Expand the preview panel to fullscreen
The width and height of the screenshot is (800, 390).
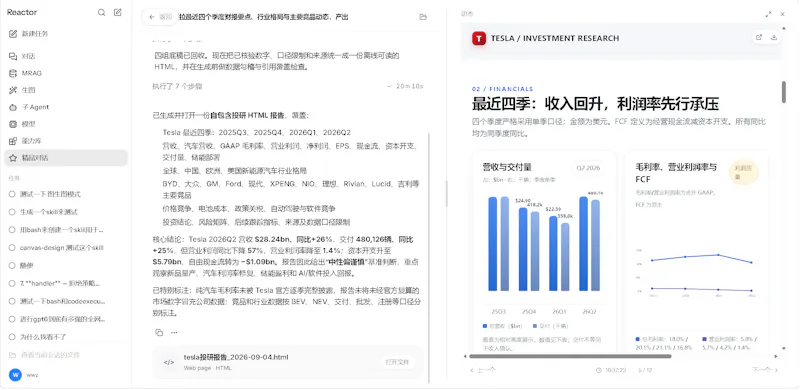(768, 14)
